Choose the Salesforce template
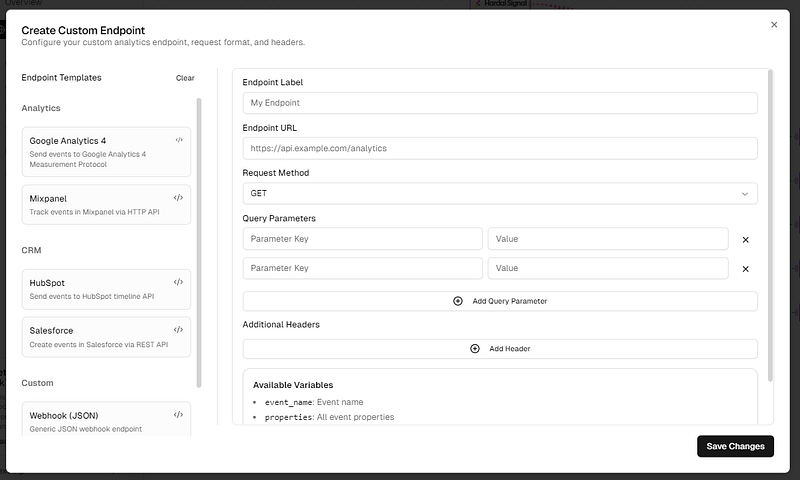This screenshot has width=800, height=480. click(x=106, y=337)
